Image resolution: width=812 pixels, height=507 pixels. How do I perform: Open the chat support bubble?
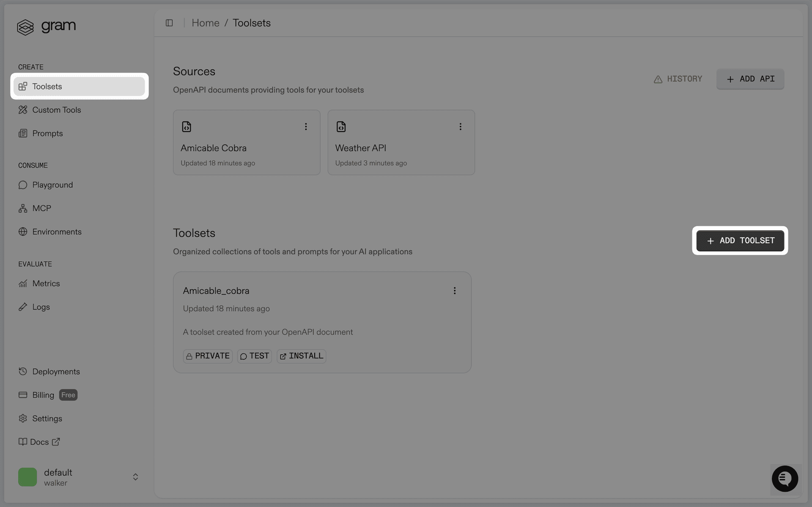pyautogui.click(x=785, y=479)
